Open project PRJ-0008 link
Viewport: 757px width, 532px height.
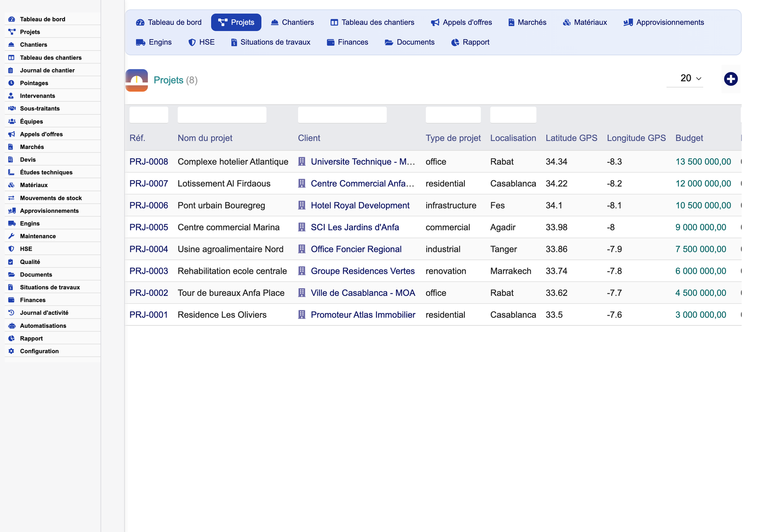point(149,162)
